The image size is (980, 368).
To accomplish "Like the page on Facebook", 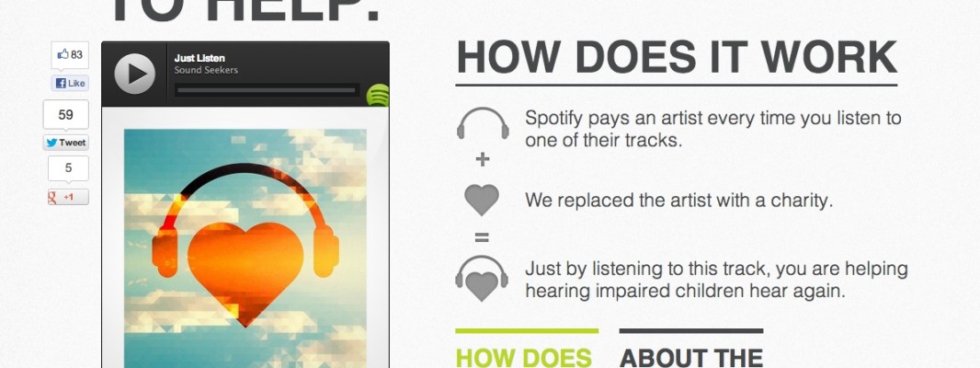I will (70, 83).
